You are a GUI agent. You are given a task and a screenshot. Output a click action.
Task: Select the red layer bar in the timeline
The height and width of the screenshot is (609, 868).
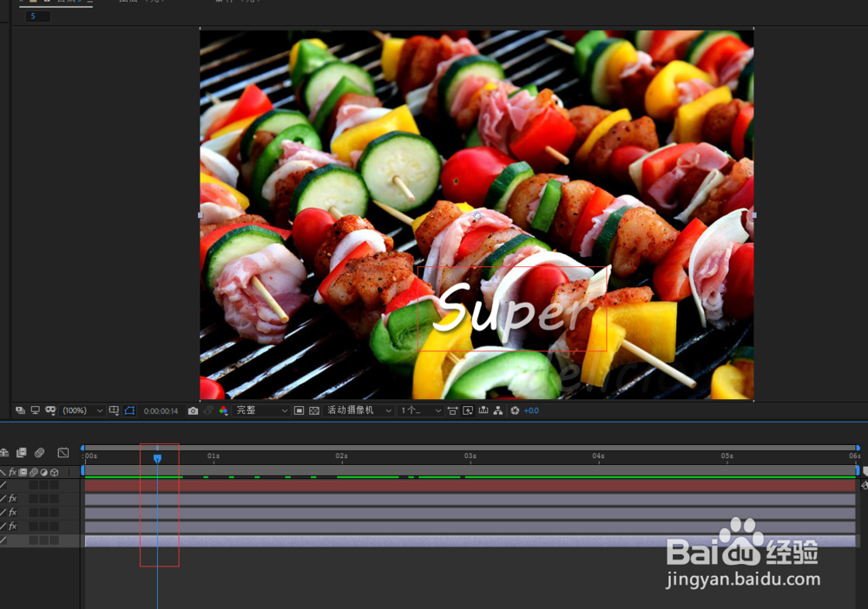pyautogui.click(x=470, y=485)
